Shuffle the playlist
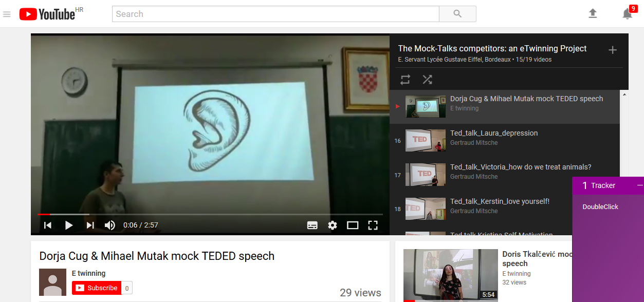The height and width of the screenshot is (302, 644). 427,79
